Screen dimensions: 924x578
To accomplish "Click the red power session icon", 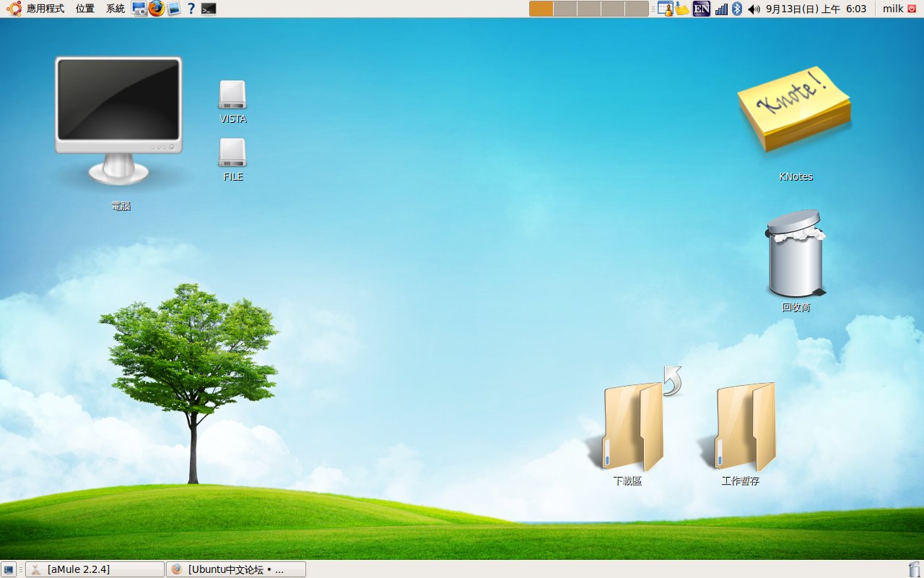I will pyautogui.click(x=912, y=9).
